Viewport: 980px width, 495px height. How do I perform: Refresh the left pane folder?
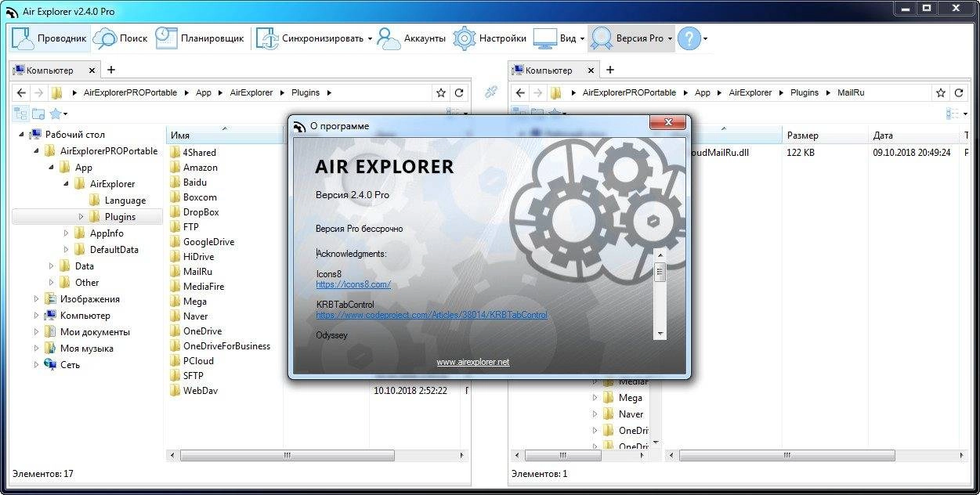pos(460,92)
